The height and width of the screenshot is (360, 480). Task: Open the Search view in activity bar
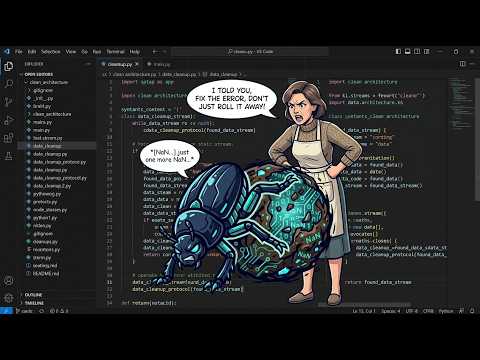pyautogui.click(x=9, y=84)
